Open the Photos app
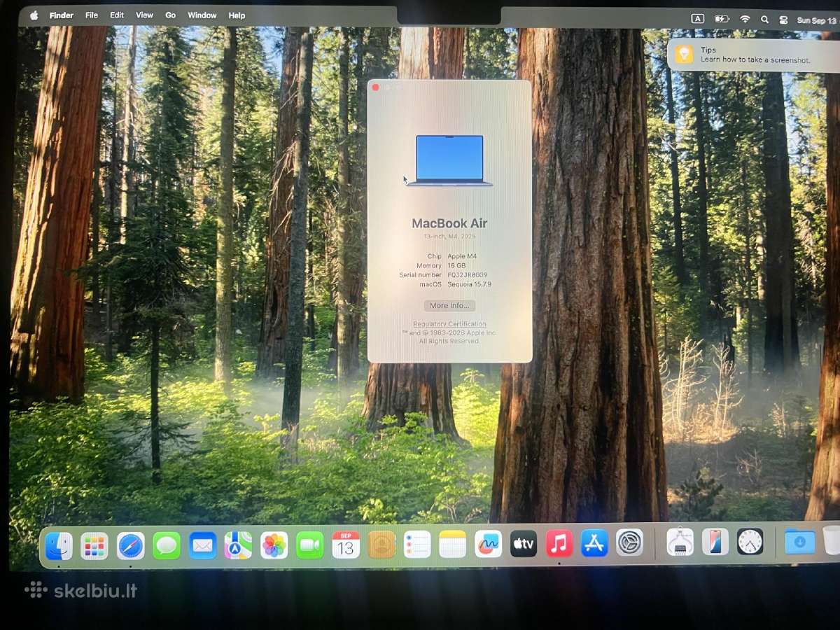The height and width of the screenshot is (630, 840). [x=274, y=545]
